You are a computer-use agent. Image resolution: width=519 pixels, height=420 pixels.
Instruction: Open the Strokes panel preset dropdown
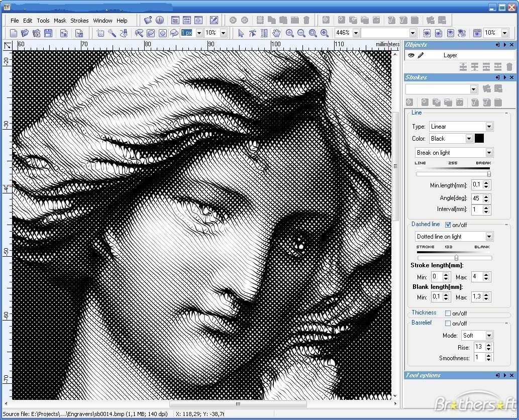click(474, 89)
